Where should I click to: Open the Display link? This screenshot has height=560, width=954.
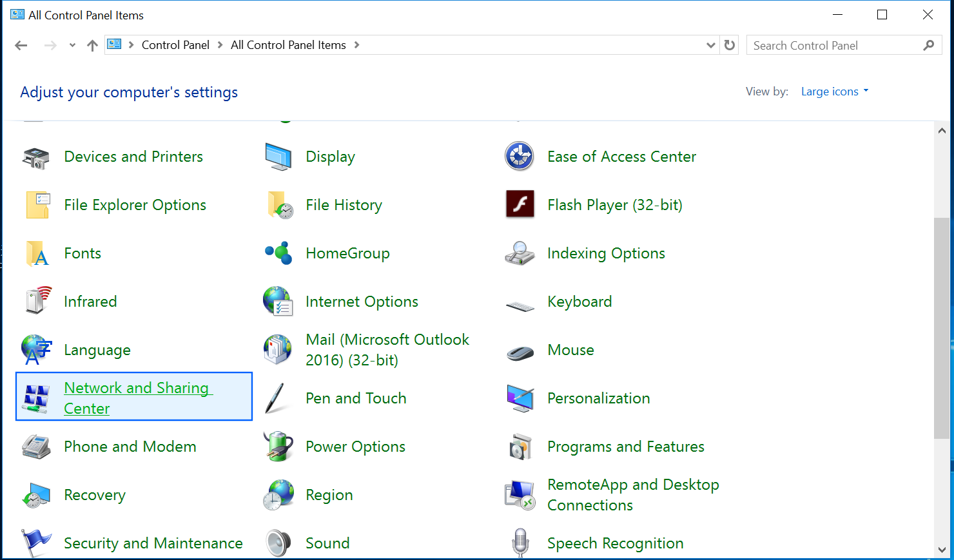(330, 157)
